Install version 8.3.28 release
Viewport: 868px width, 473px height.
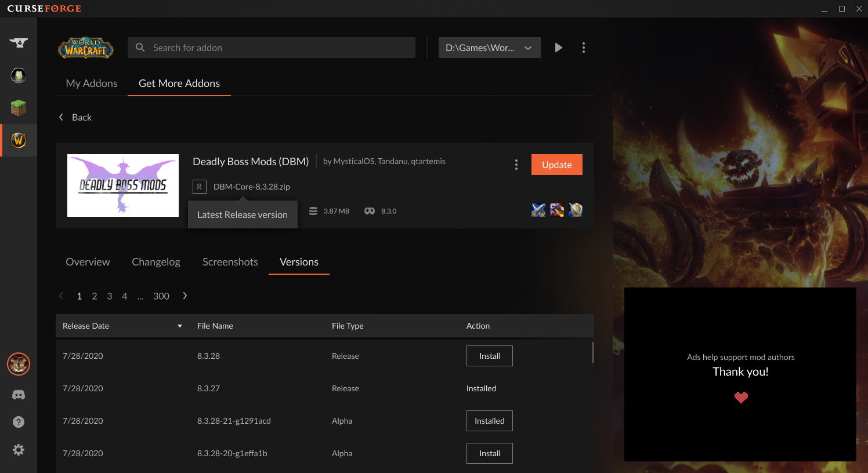click(490, 356)
